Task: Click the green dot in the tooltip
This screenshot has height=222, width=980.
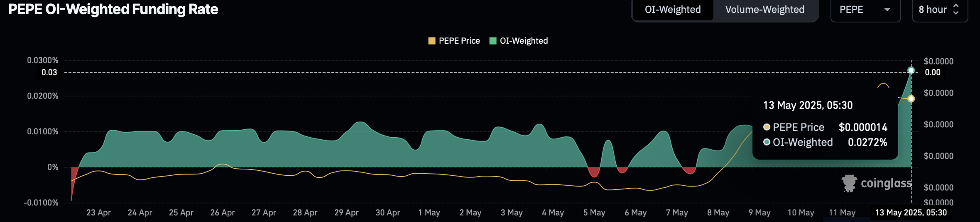Action: pos(767,142)
